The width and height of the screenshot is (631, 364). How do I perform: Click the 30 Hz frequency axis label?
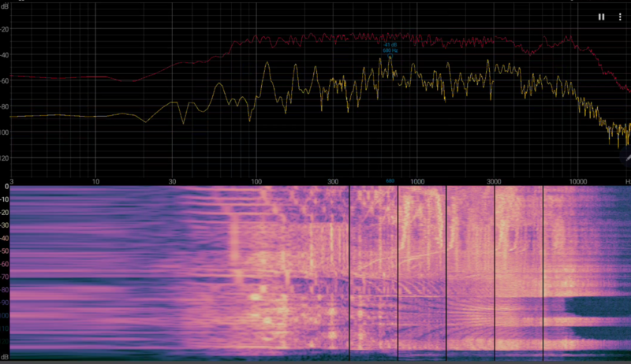pos(172,180)
